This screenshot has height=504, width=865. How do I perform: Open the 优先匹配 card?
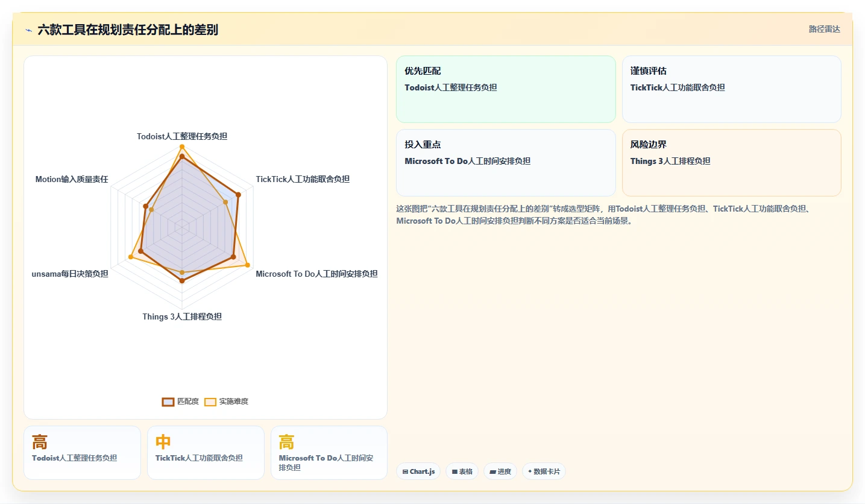(x=506, y=89)
